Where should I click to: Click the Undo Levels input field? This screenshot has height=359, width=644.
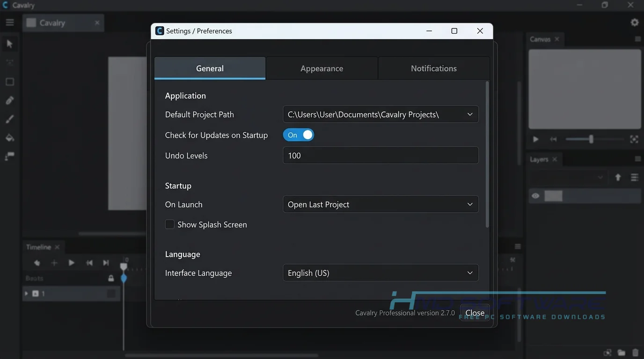click(x=381, y=155)
